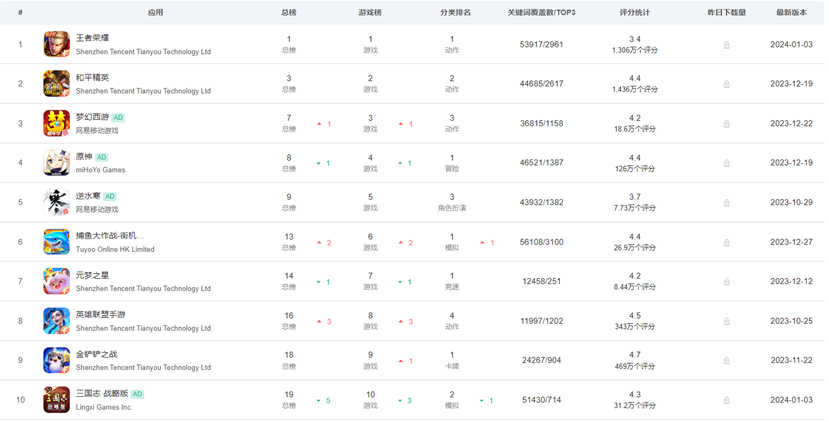Open the 和平精英 app name link
Viewport: 829px width, 422px height.
(93, 78)
